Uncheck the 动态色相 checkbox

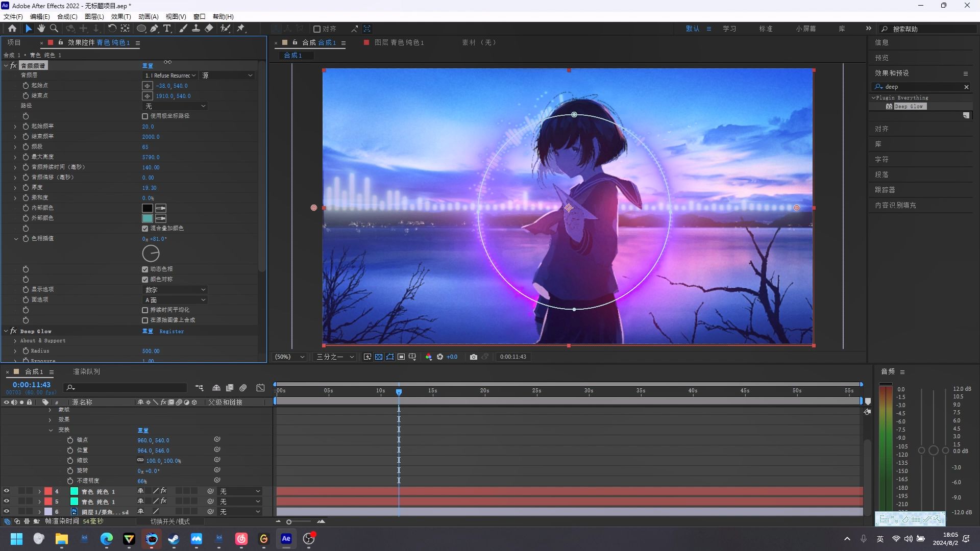(x=145, y=269)
